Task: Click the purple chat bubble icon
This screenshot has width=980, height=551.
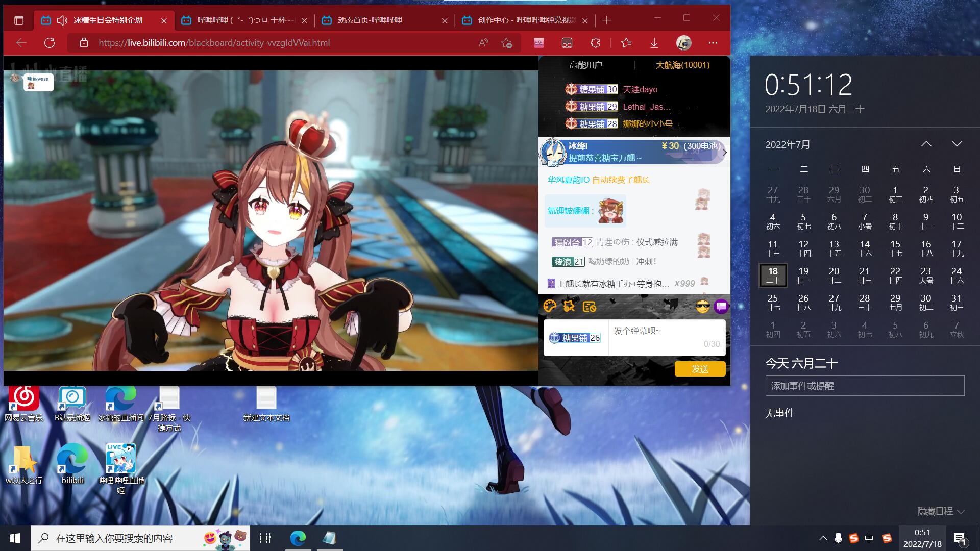Action: pyautogui.click(x=721, y=307)
